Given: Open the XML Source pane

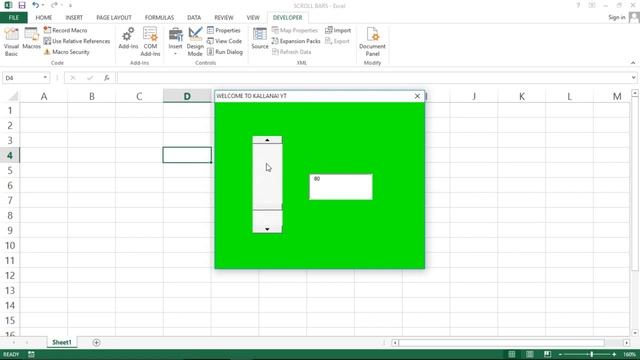Looking at the screenshot, I should click(x=260, y=39).
